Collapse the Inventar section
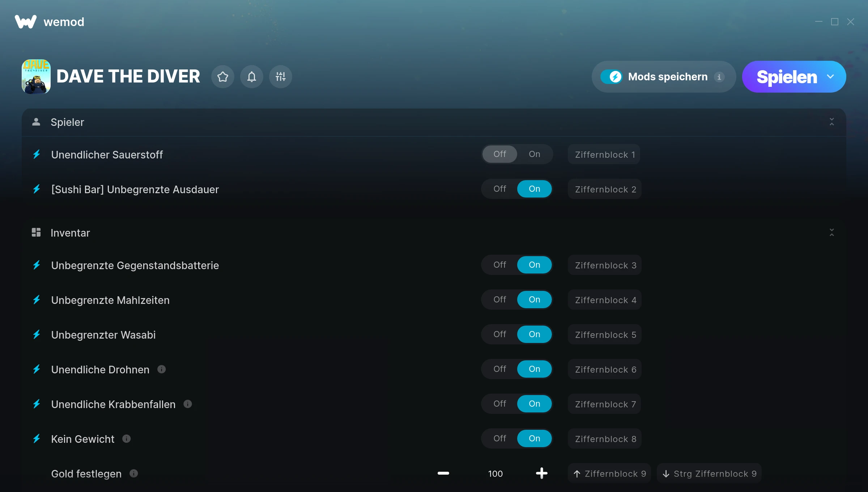The image size is (868, 492). (x=832, y=233)
